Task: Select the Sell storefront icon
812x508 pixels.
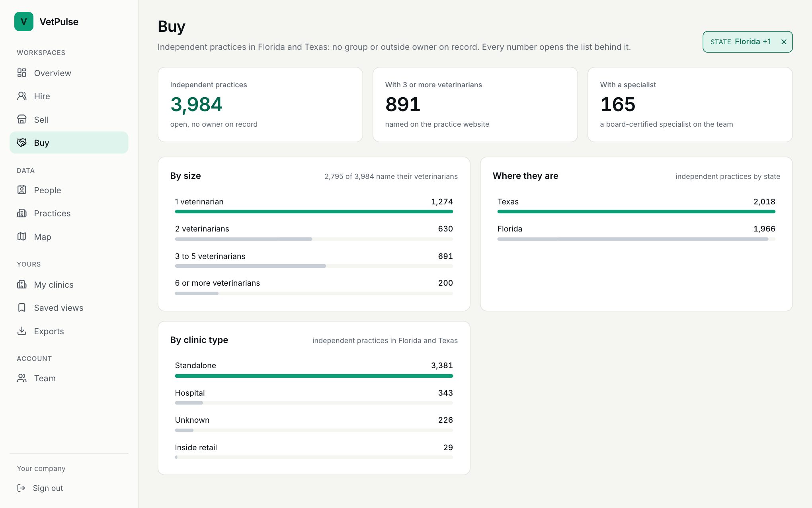Action: [x=22, y=120]
